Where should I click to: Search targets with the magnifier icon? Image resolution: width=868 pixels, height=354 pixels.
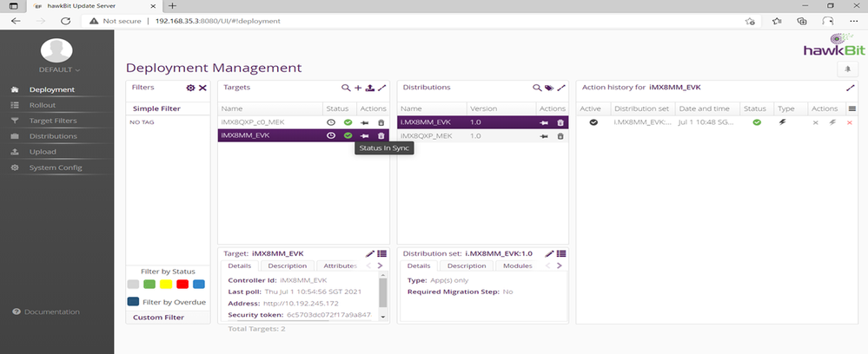[346, 88]
